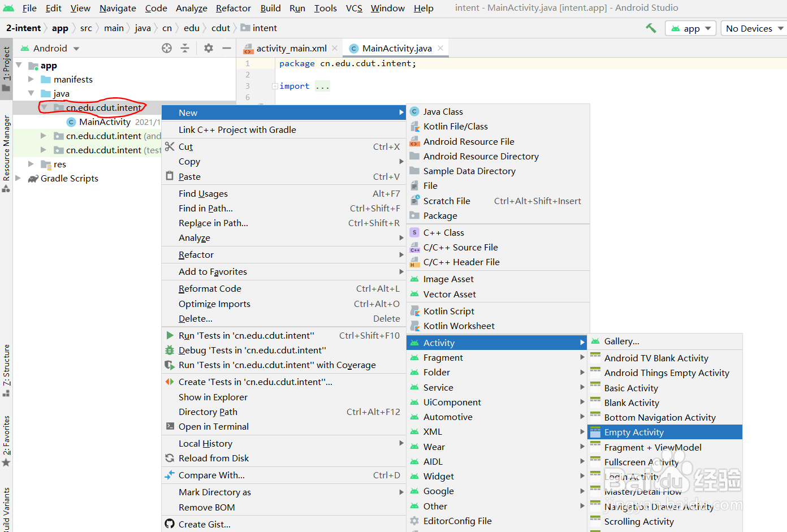Open the Fragment submenu

coord(498,357)
